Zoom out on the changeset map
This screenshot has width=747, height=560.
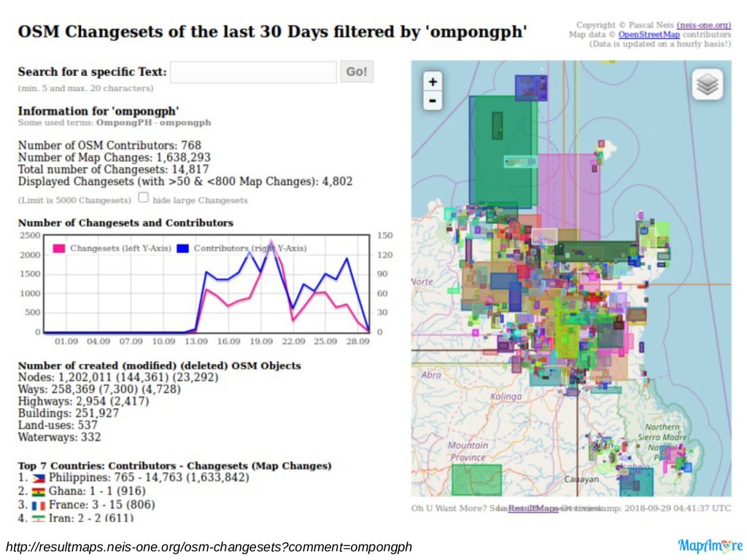433,101
